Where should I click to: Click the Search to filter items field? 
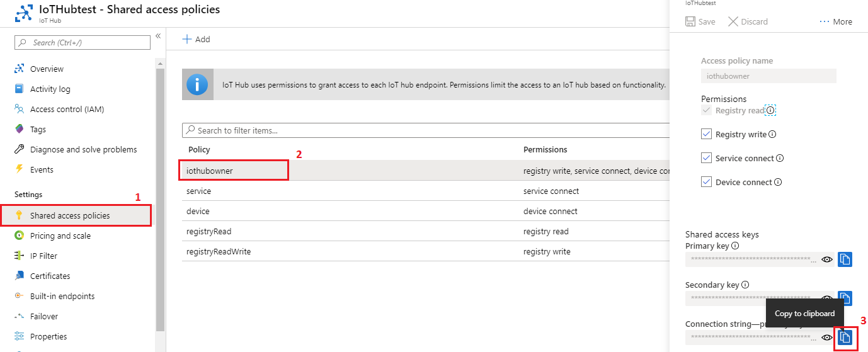tap(425, 130)
